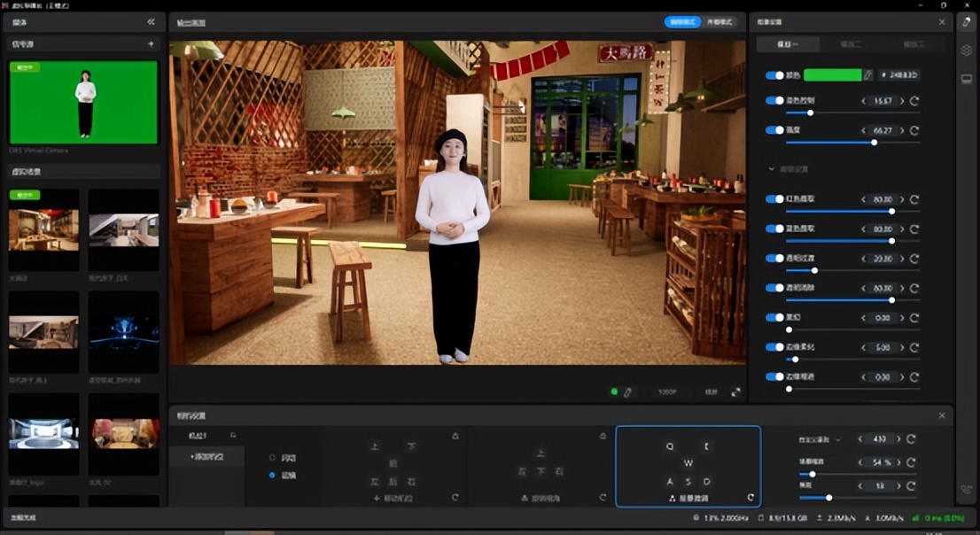The height and width of the screenshot is (535, 980).
Task: Turn off the edge softening toggle valued 5.00
Action: [774, 347]
